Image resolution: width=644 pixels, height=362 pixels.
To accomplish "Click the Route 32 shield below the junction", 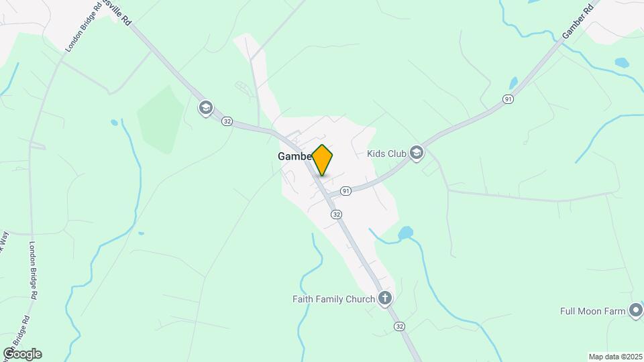I will (336, 215).
